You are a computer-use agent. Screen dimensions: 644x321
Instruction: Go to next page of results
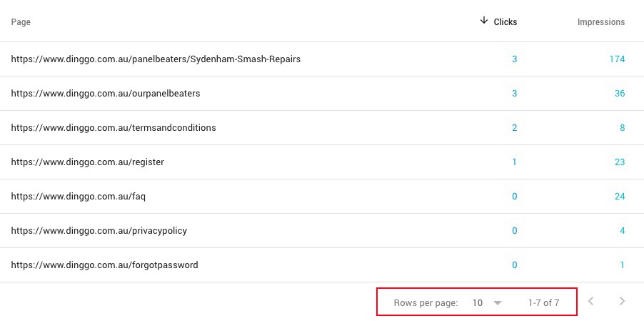(x=622, y=302)
